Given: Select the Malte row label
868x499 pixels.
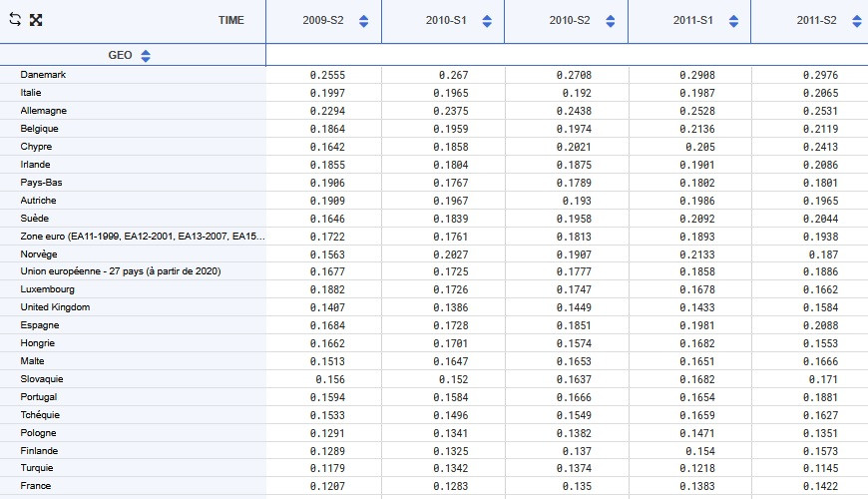Looking at the screenshot, I should (32, 360).
